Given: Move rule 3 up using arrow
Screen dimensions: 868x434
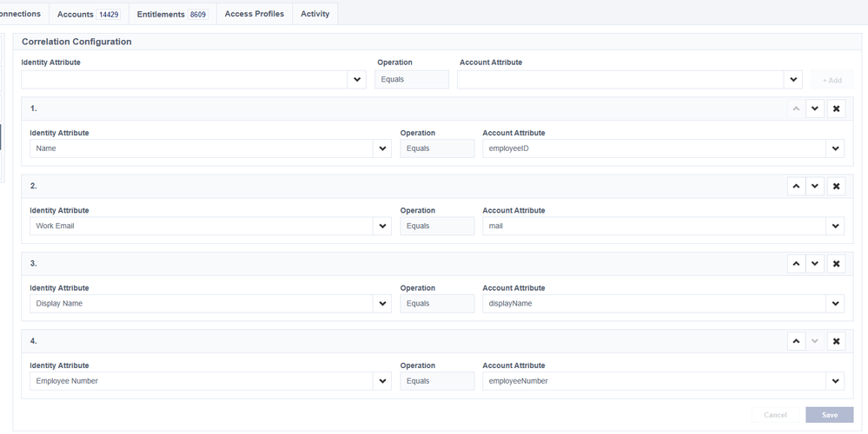Looking at the screenshot, I should pyautogui.click(x=796, y=264).
